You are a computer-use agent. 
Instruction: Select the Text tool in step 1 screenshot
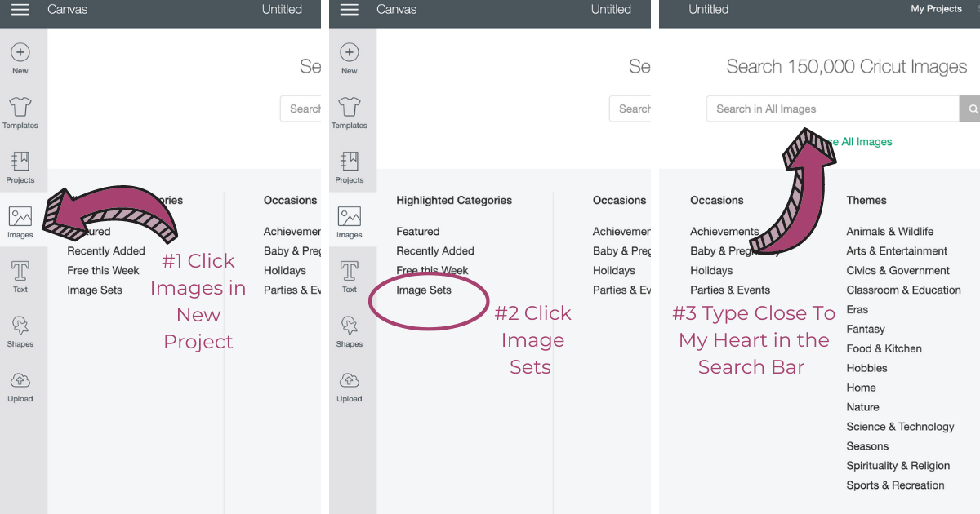[x=20, y=277]
